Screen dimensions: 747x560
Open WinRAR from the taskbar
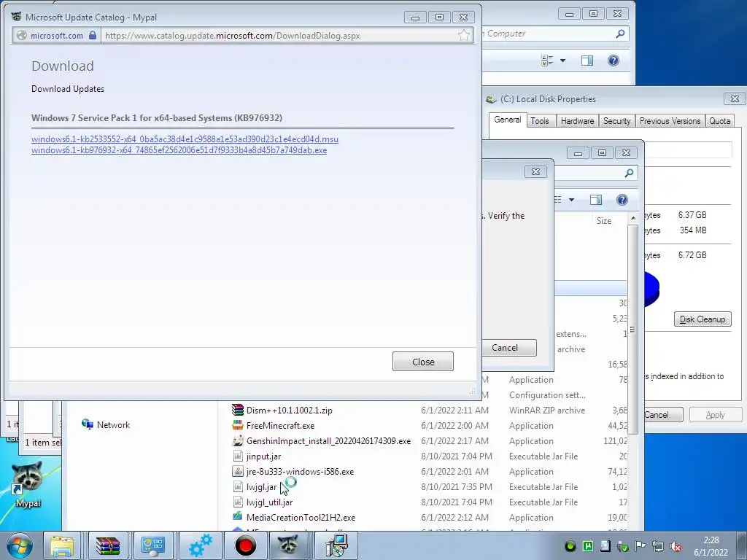click(108, 545)
